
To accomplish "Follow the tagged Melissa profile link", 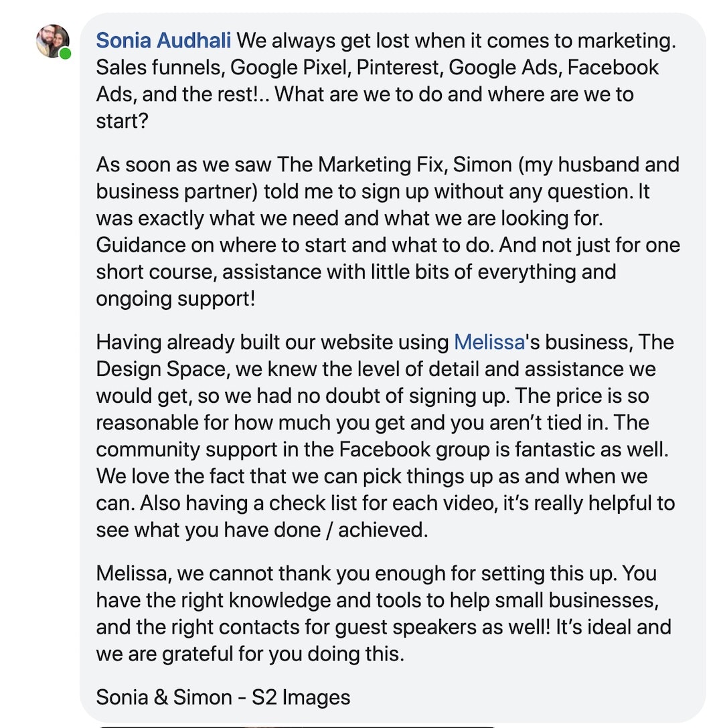I will [x=489, y=342].
